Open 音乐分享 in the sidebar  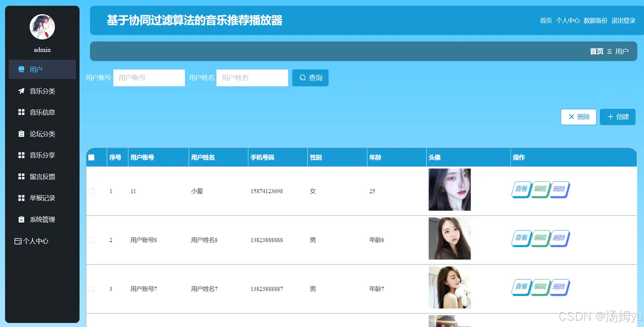click(x=42, y=155)
